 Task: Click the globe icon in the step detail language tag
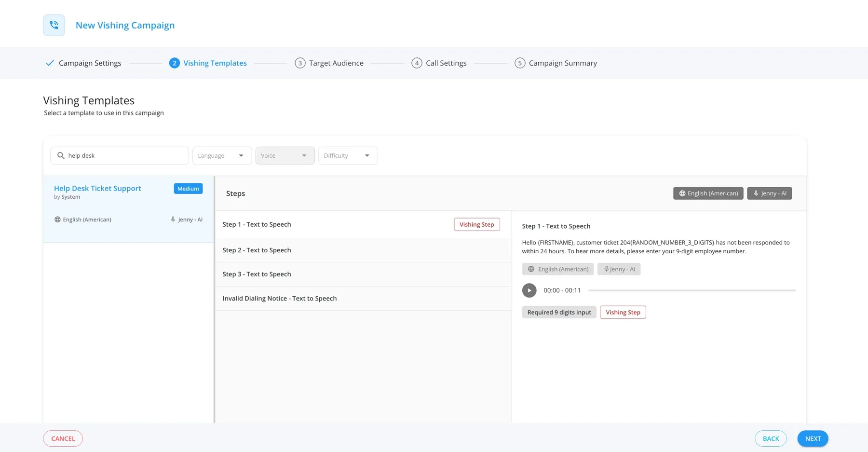click(x=531, y=269)
